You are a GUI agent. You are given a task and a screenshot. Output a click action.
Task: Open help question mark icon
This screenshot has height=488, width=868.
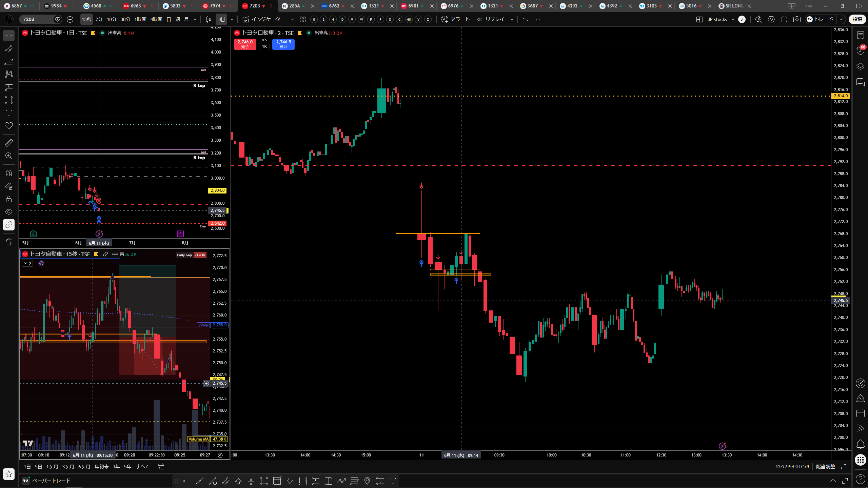[x=861, y=479]
